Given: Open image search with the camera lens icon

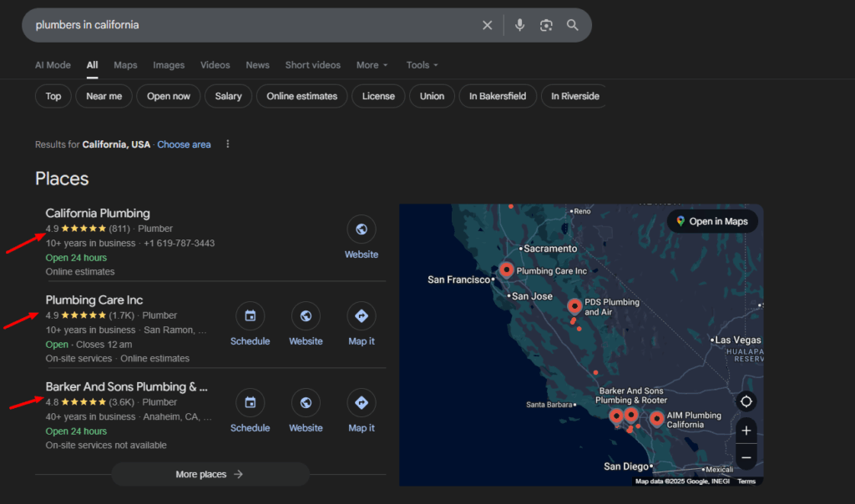Looking at the screenshot, I should coord(546,25).
